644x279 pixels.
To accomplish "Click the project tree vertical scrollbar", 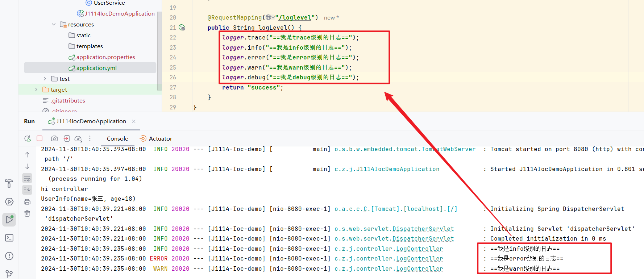I will [x=159, y=51].
